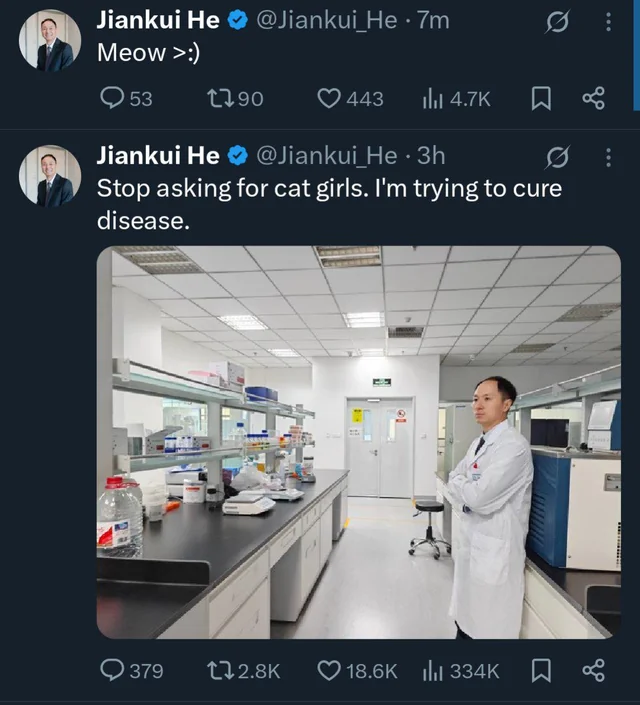This screenshot has height=705, width=640.
Task: View analytics of the cat girls tweet
Action: [433, 670]
